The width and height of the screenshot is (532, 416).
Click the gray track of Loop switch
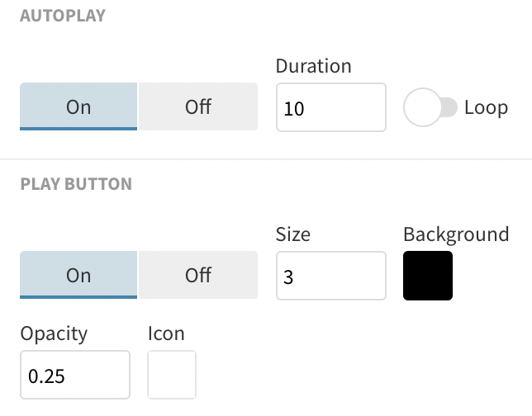tap(450, 108)
